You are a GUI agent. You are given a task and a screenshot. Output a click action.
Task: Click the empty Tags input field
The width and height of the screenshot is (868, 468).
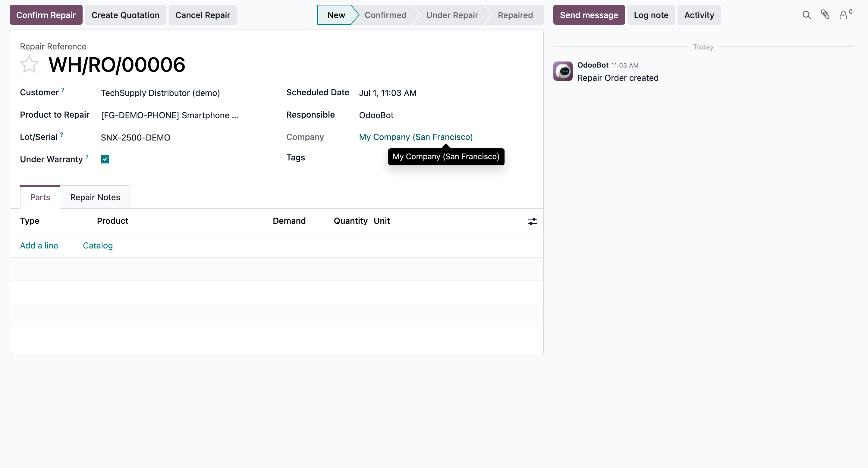tap(446, 158)
